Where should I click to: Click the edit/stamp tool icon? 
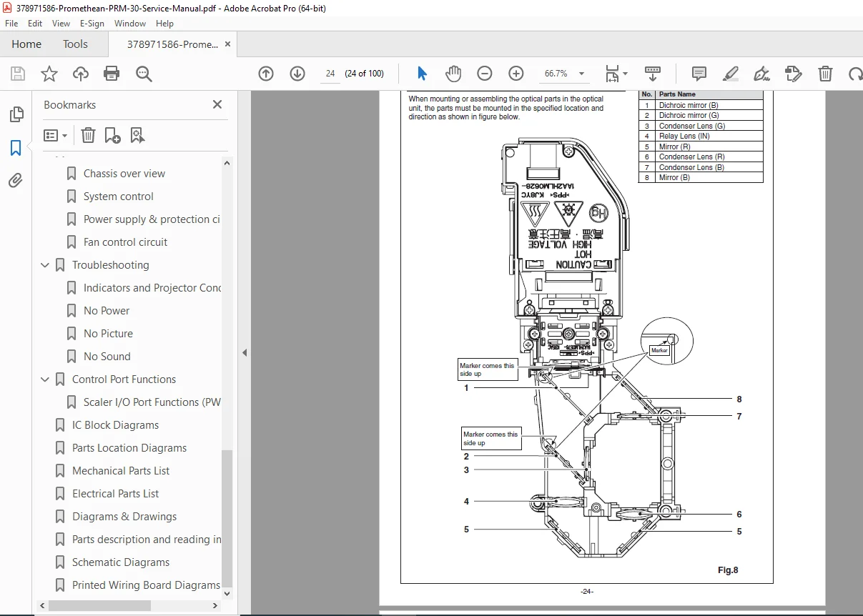[x=793, y=74]
